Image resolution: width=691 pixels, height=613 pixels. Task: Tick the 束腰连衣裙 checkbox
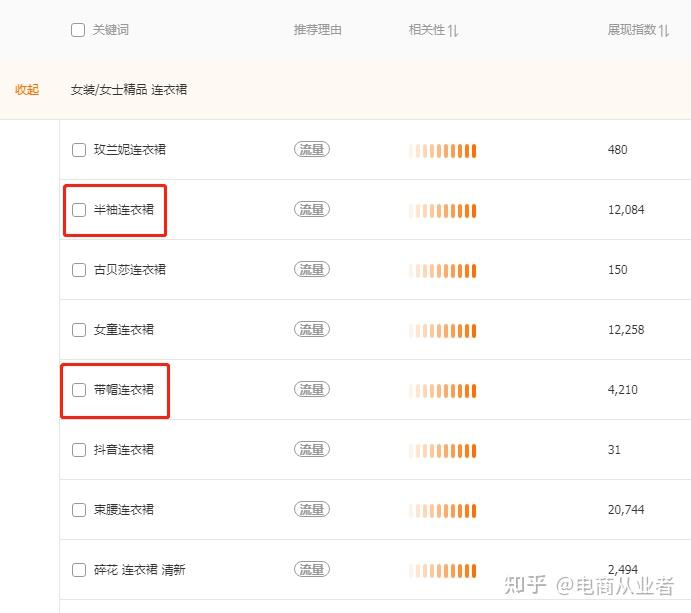79,510
